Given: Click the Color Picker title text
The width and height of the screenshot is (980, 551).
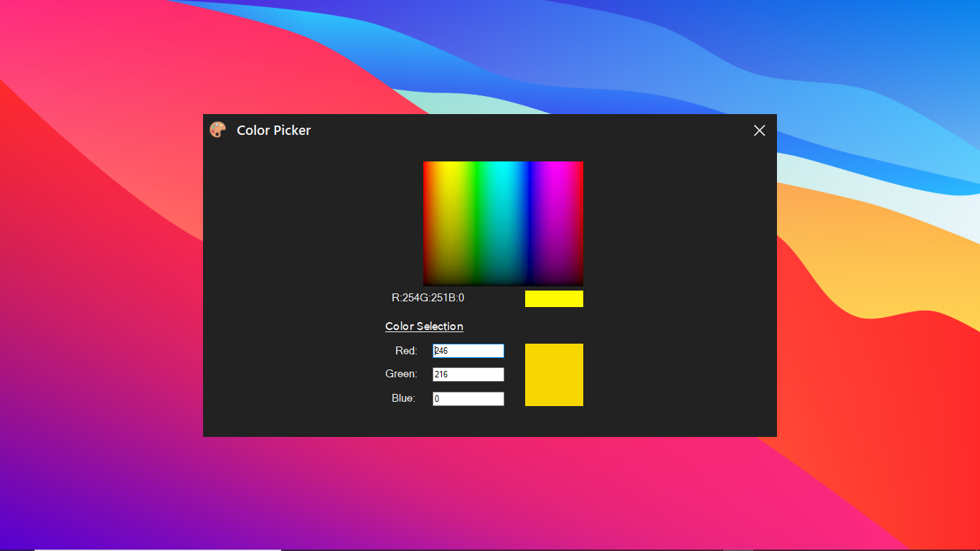Looking at the screenshot, I should [x=273, y=130].
